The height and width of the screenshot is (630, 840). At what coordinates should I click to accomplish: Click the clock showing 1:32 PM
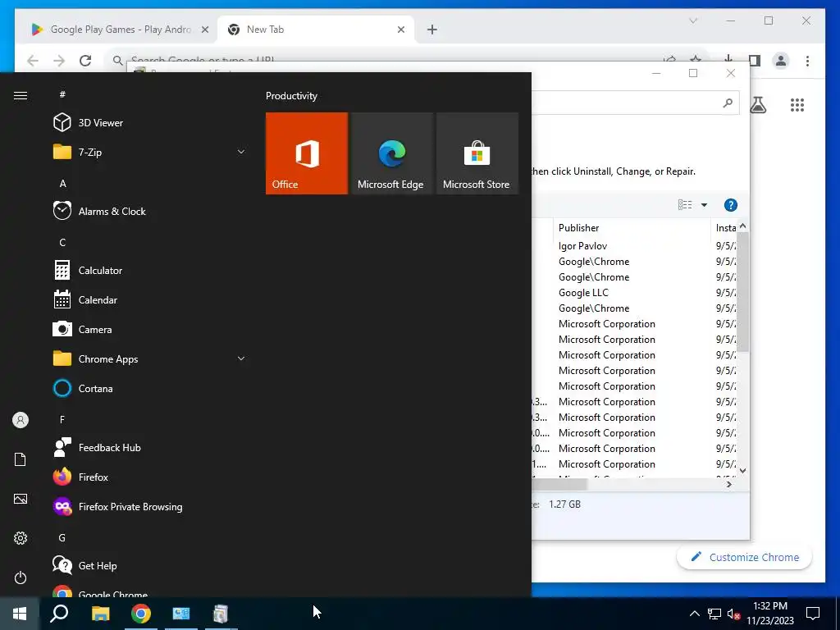coord(769,606)
